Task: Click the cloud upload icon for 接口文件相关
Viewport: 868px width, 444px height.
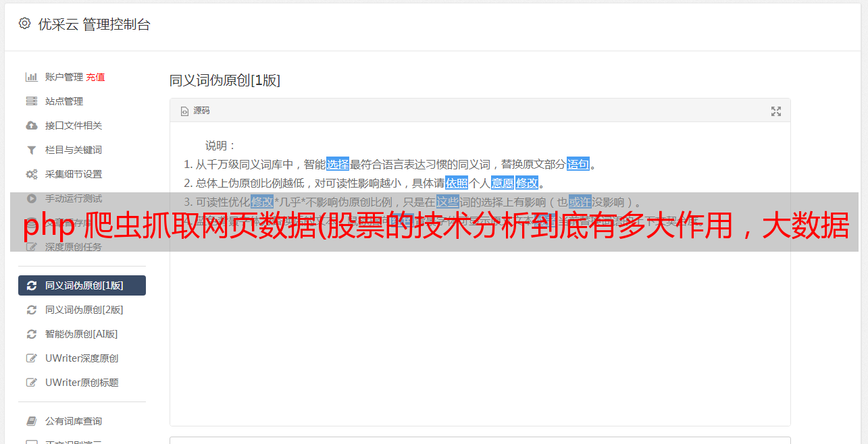Action: [31, 126]
